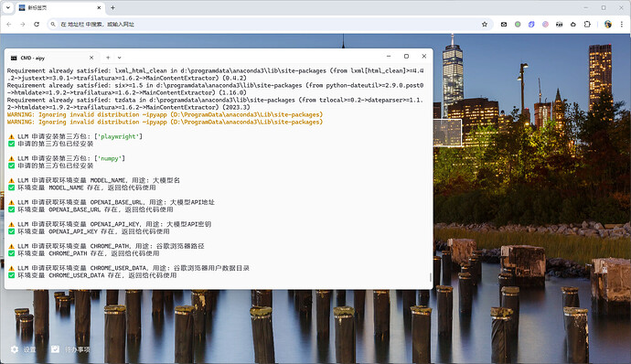Click text '用途: 谷歌浏览器路径'
Screen dimensions: 631x364
(x=170, y=246)
